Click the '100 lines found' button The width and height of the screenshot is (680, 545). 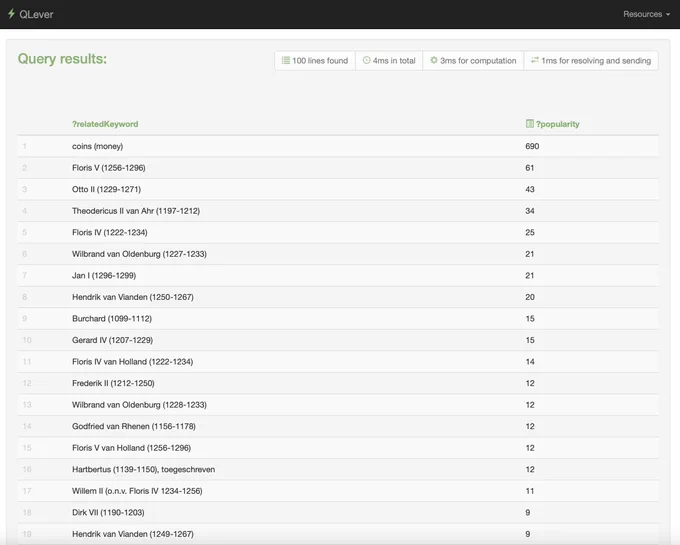[x=315, y=61]
